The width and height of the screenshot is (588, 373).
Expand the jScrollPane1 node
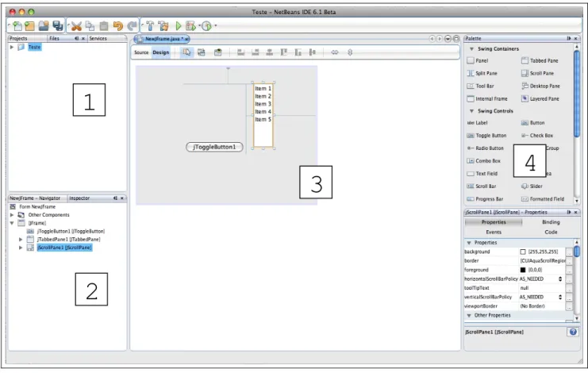tap(21, 248)
